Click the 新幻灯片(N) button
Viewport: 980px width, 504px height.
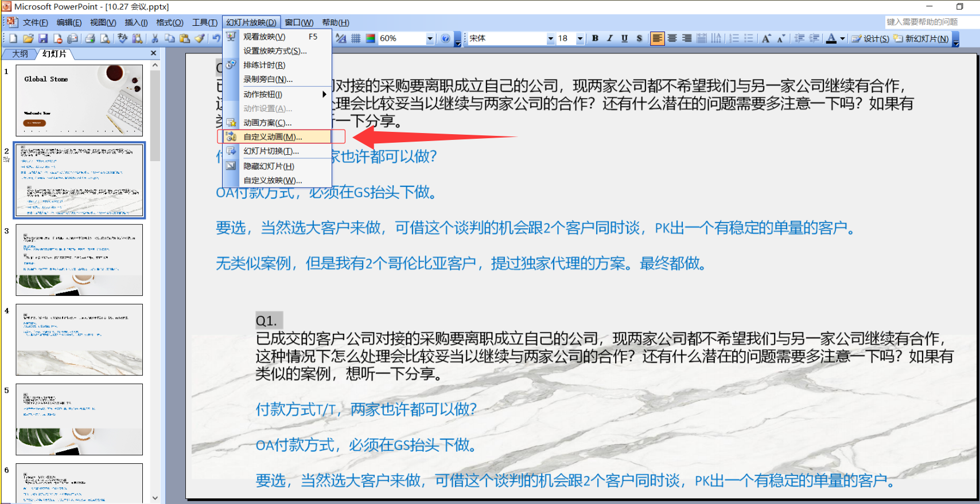(921, 38)
